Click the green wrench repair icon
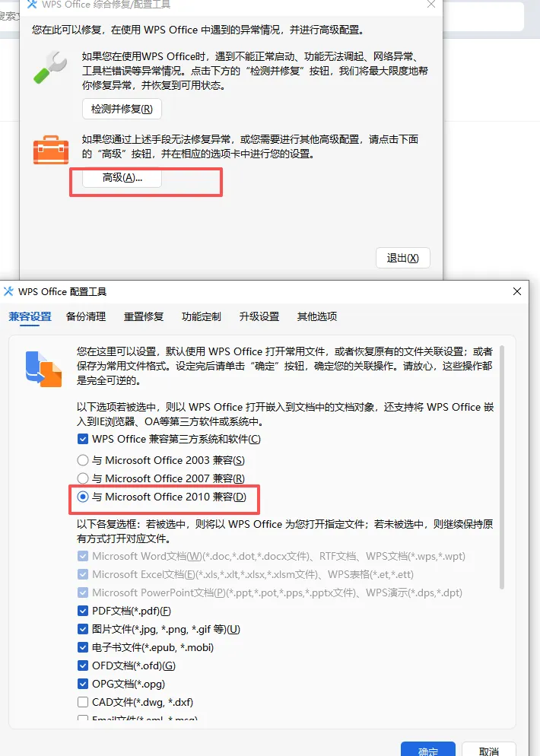Viewport: 540px width, 756px height. click(51, 68)
